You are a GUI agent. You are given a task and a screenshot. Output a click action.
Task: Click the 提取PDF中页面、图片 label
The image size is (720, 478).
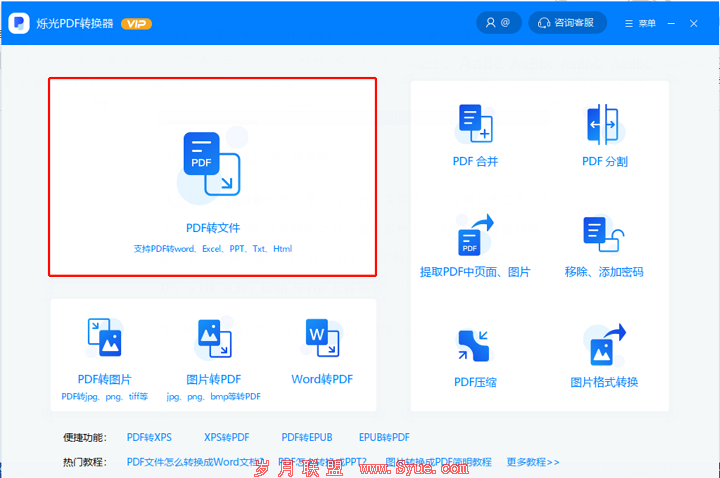click(x=475, y=272)
